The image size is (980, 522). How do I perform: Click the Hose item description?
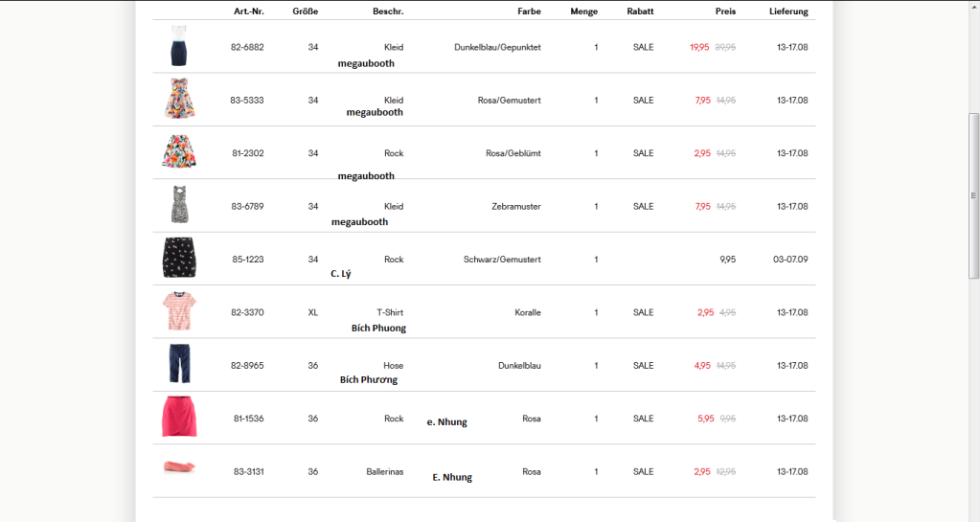(393, 366)
